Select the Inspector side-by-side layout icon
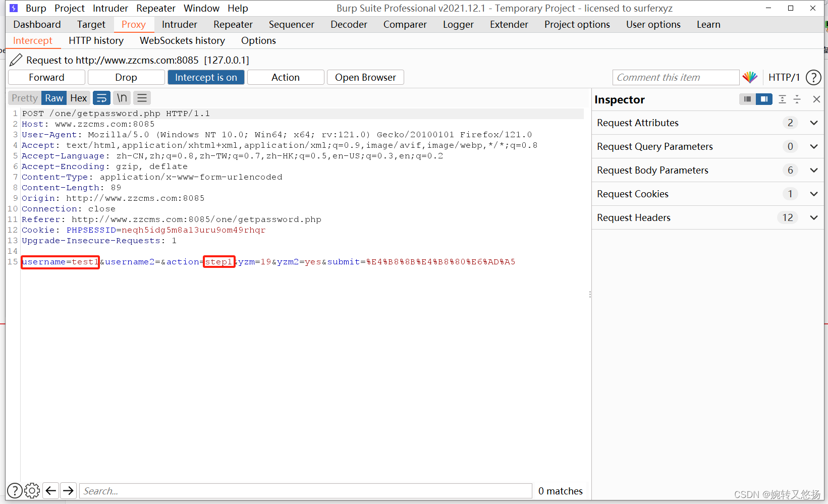The width and height of the screenshot is (828, 504). pos(764,99)
